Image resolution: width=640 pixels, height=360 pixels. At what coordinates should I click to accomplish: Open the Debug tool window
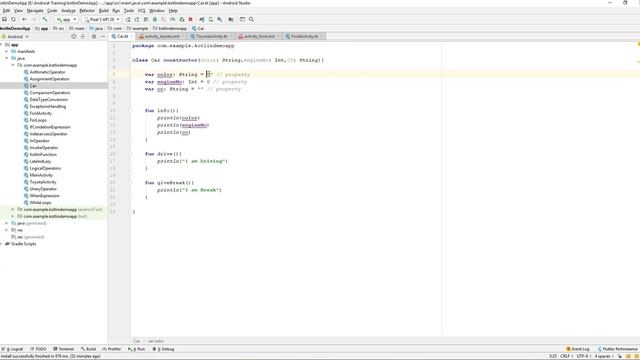[x=163, y=349]
